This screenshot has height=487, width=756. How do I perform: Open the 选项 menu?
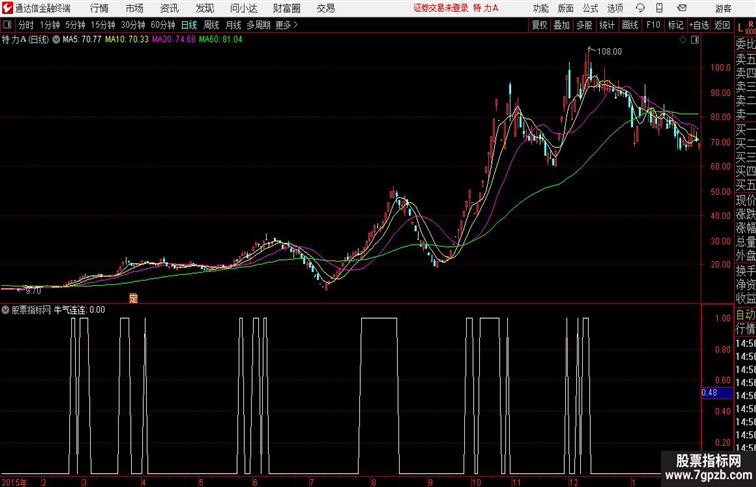point(615,8)
